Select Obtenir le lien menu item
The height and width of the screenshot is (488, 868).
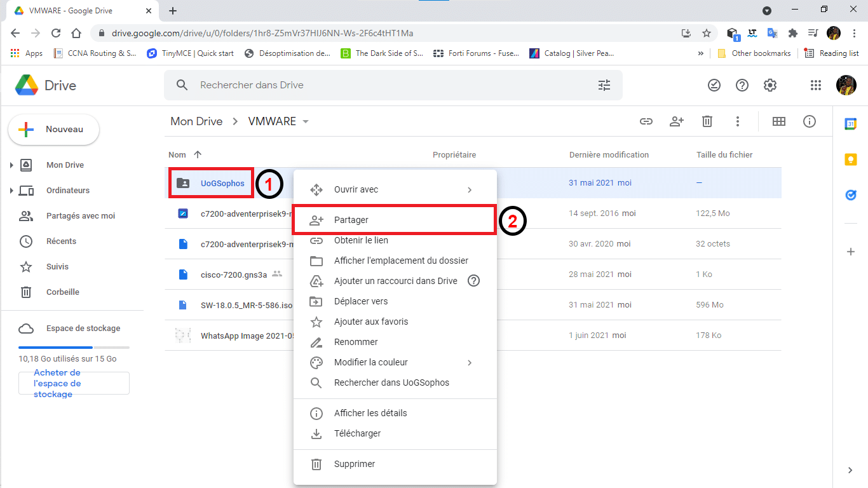click(x=395, y=240)
